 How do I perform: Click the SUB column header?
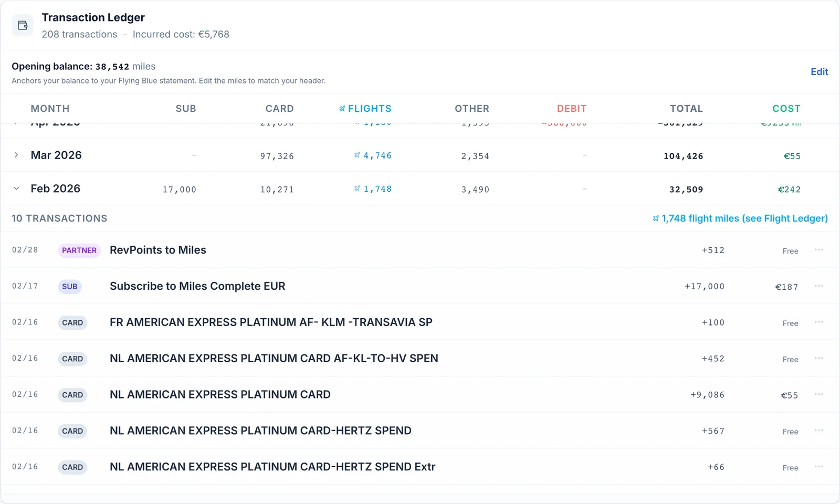click(186, 109)
